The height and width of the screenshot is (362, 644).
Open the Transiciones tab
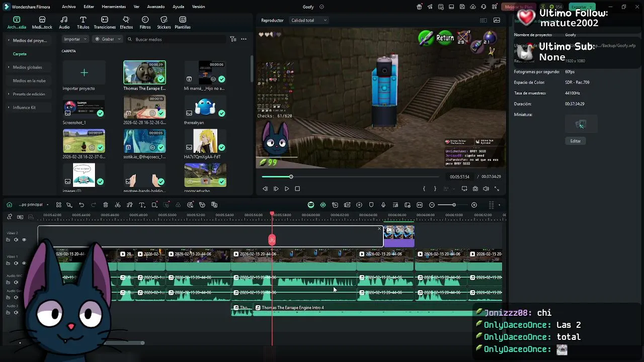105,23
